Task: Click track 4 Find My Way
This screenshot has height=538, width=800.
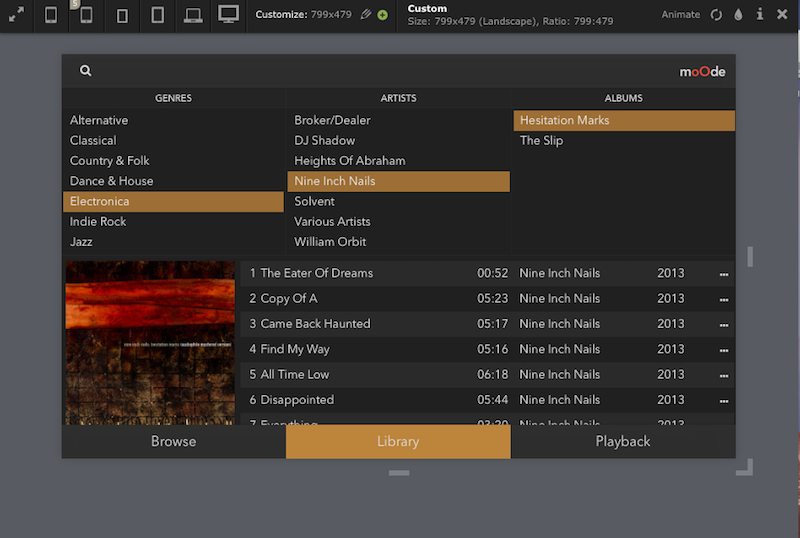Action: pyautogui.click(x=487, y=349)
